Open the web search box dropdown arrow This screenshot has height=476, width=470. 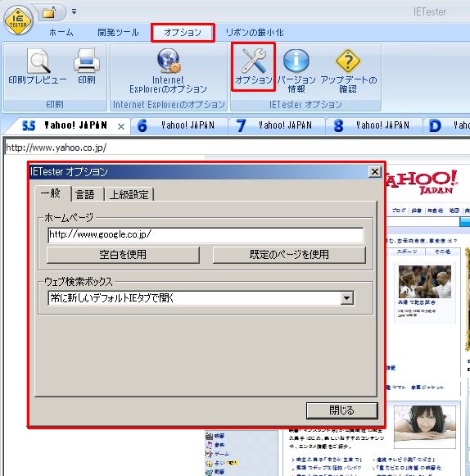(x=347, y=298)
